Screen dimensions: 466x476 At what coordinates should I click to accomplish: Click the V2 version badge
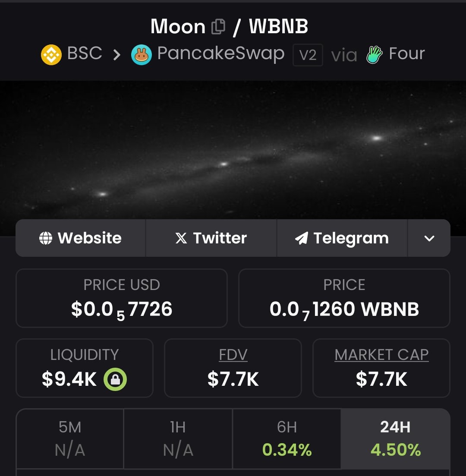308,55
